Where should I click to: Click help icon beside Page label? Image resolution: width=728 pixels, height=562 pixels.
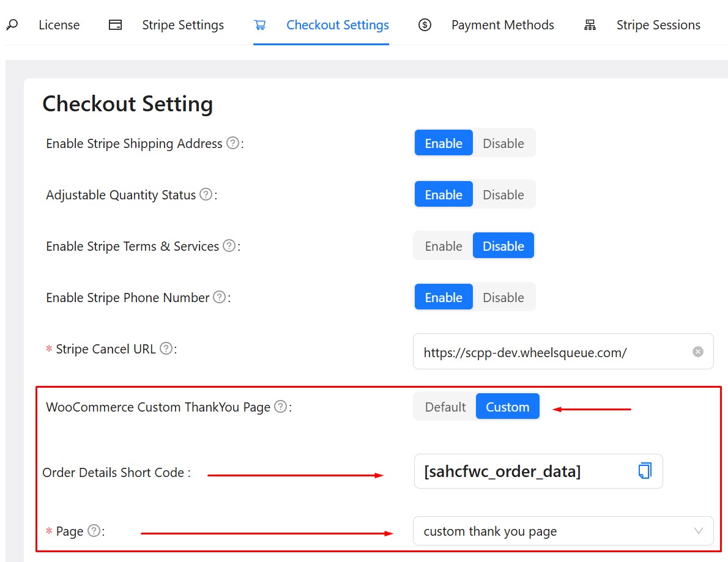(x=94, y=531)
